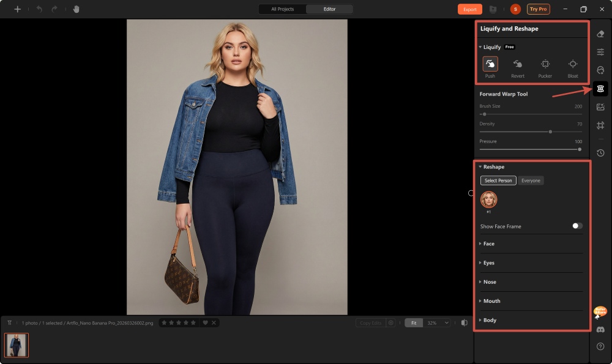
Task: Expand the Face section
Action: 488,243
